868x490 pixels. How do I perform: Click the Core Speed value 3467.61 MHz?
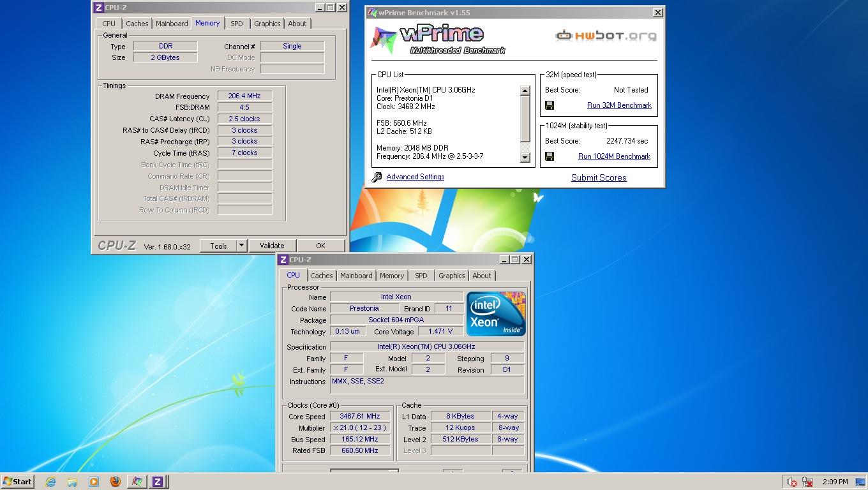(360, 416)
